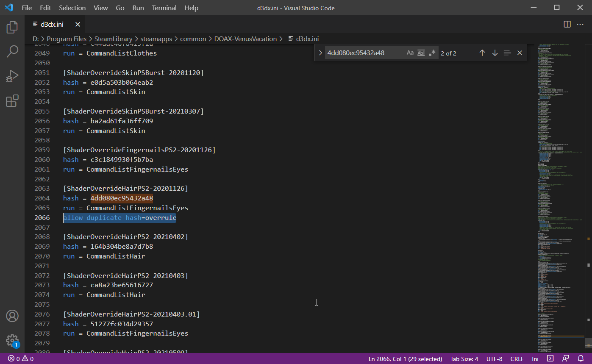Click hash value '51277fc034d29357'
Viewport: 592px width, 364px height.
[122, 324]
